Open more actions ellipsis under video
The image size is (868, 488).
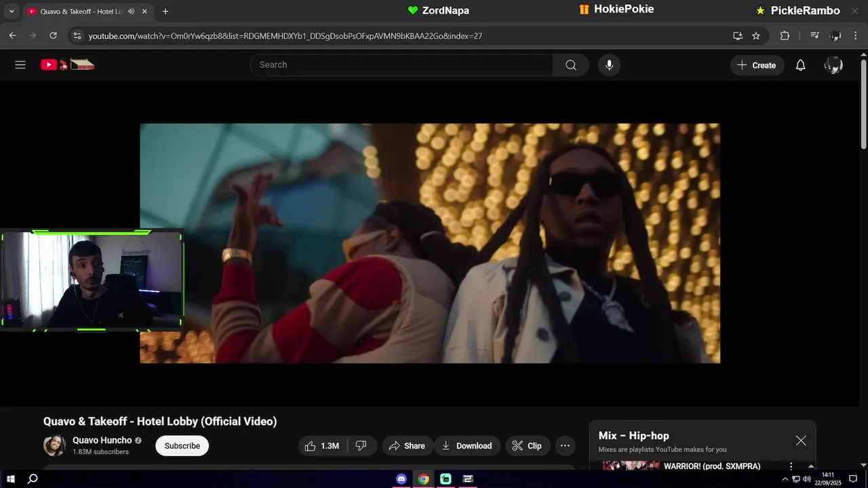565,446
